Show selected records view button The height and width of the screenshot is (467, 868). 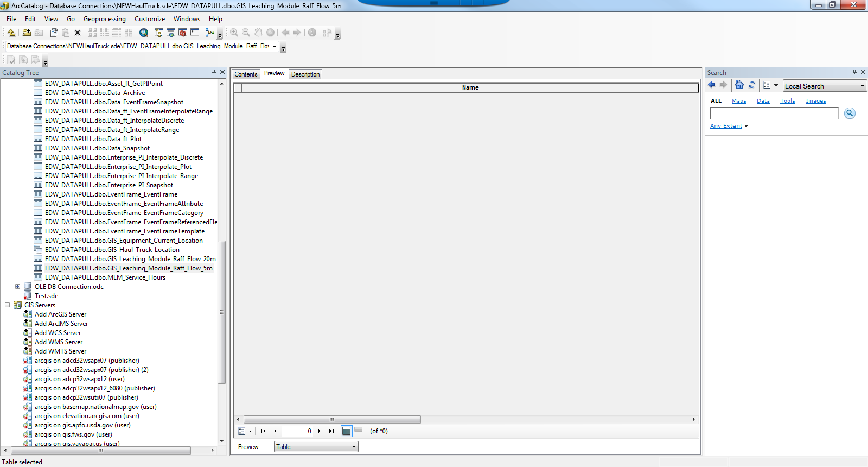pos(358,430)
